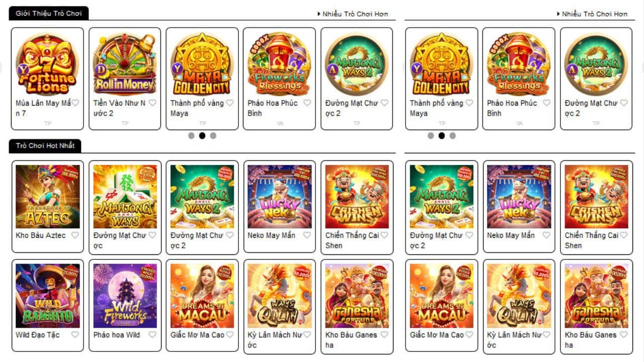
Task: Toggle favorite heart for Kho Báu Aztec
Action: [75, 235]
